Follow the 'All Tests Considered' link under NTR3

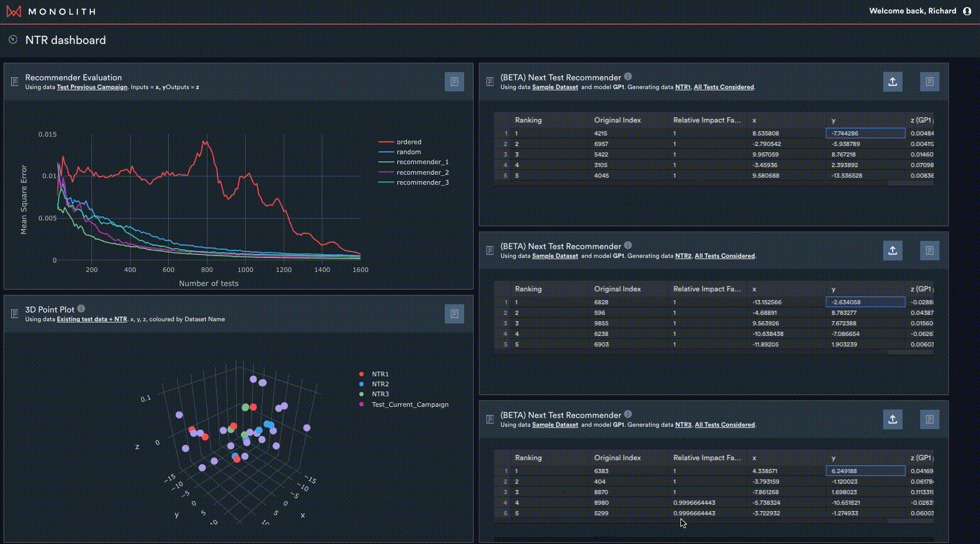click(724, 424)
